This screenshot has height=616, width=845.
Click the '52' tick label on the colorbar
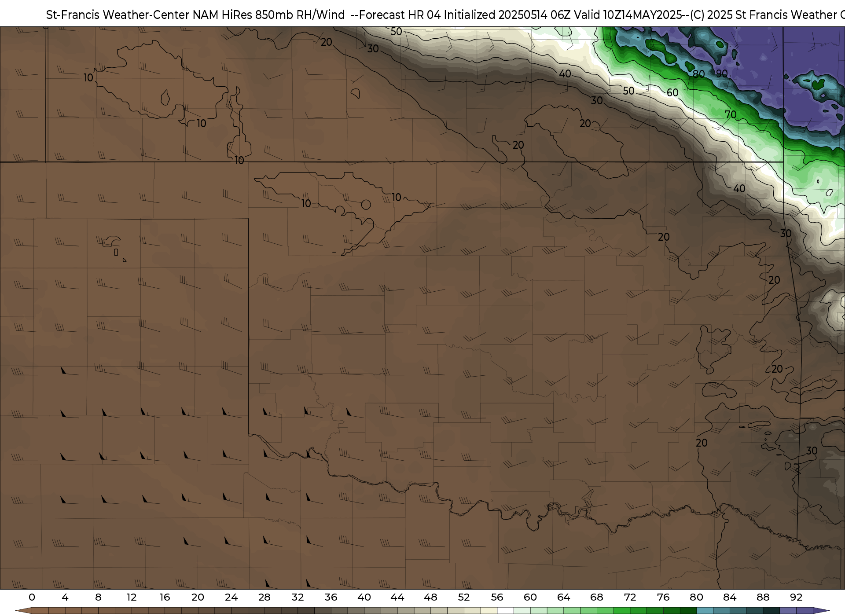[464, 597]
